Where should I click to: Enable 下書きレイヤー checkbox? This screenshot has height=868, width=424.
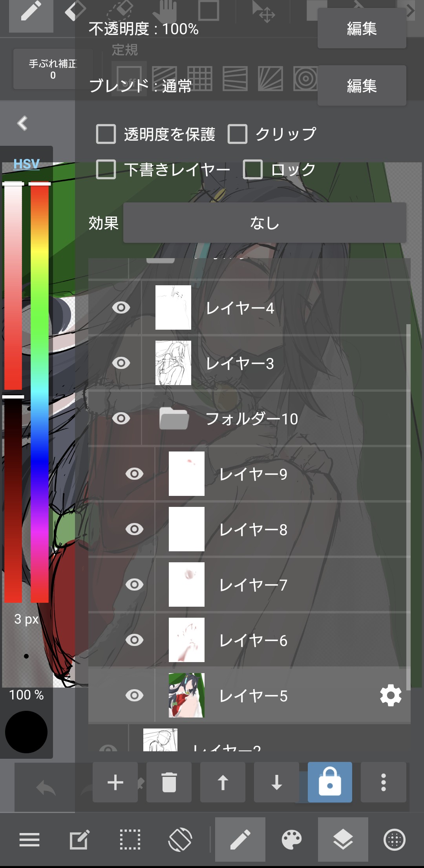point(106,169)
